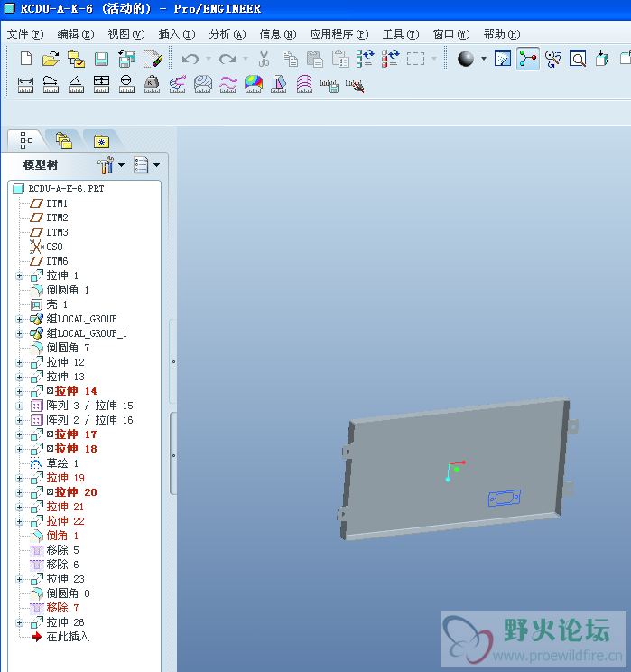Expand the 组LOCAL_GROUP_1 node
This screenshot has height=672, width=631.
(19, 334)
